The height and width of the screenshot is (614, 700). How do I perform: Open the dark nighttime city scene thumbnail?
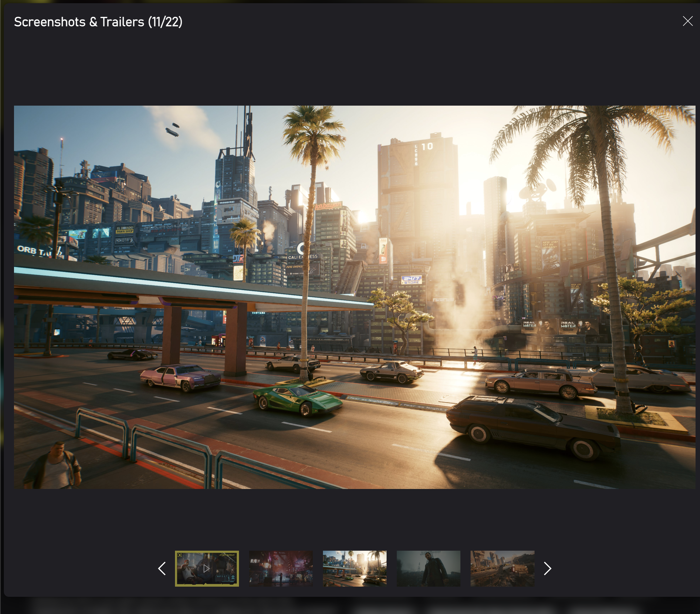(281, 568)
